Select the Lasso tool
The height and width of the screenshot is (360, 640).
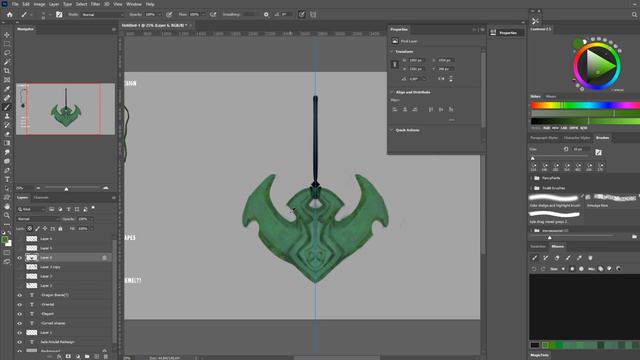[x=7, y=53]
